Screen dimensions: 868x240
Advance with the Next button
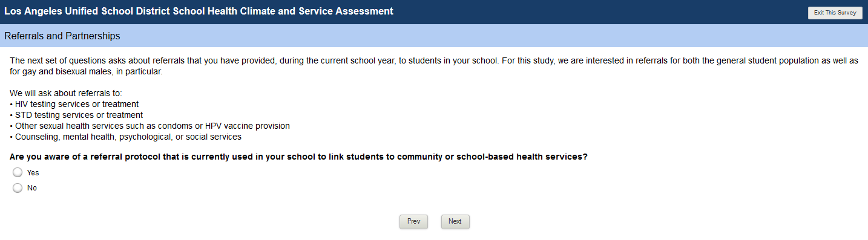pyautogui.click(x=455, y=221)
